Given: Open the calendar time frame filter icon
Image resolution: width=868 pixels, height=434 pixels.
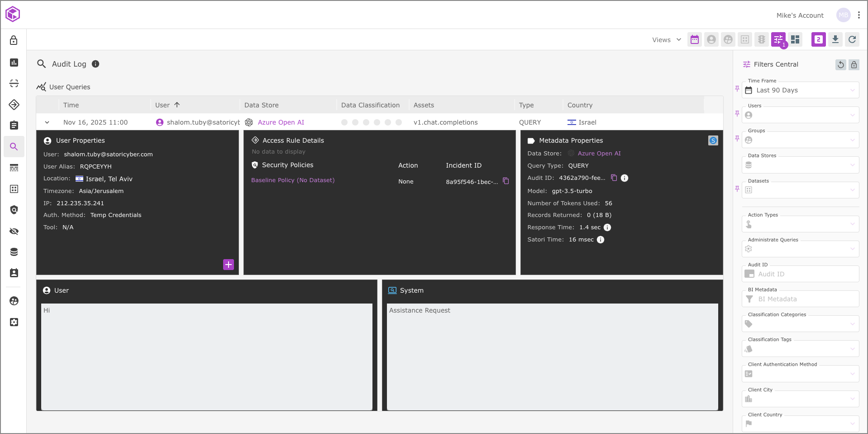Looking at the screenshot, I should pyautogui.click(x=694, y=39).
